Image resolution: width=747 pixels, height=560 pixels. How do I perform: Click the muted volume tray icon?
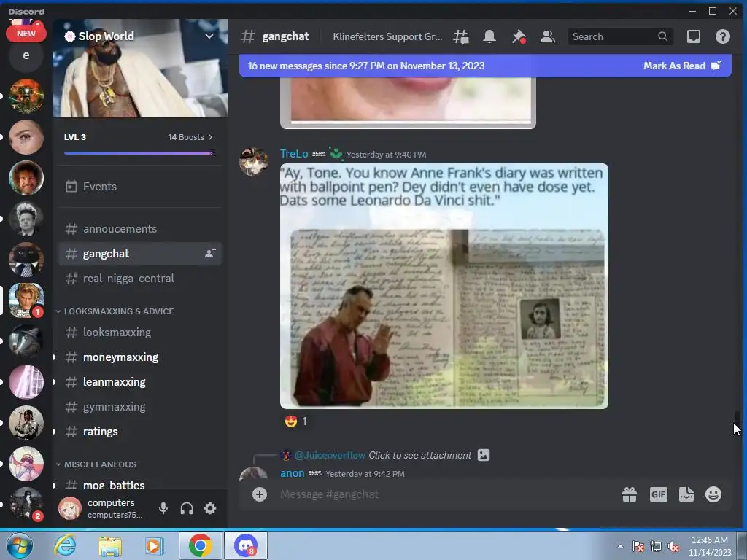point(673,546)
